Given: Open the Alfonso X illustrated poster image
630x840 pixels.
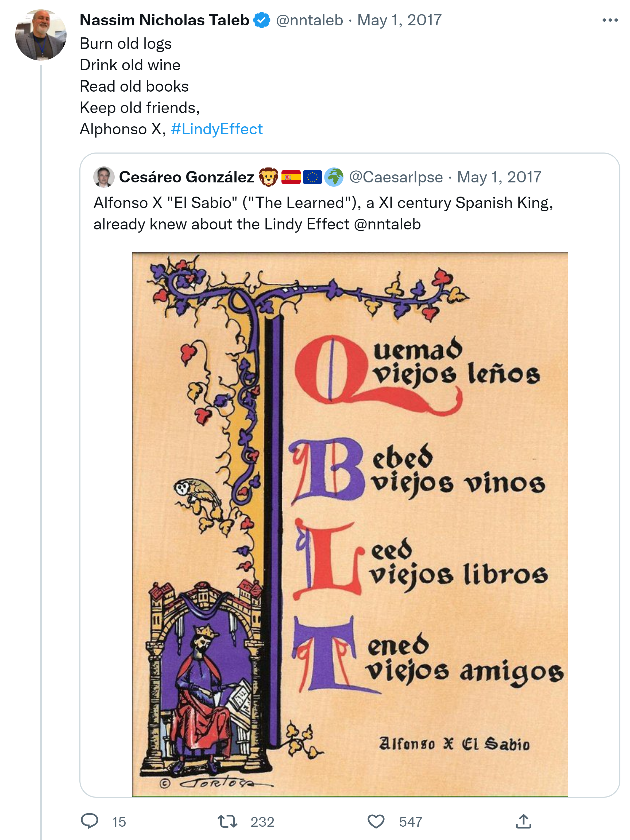Looking at the screenshot, I should pos(350,524).
